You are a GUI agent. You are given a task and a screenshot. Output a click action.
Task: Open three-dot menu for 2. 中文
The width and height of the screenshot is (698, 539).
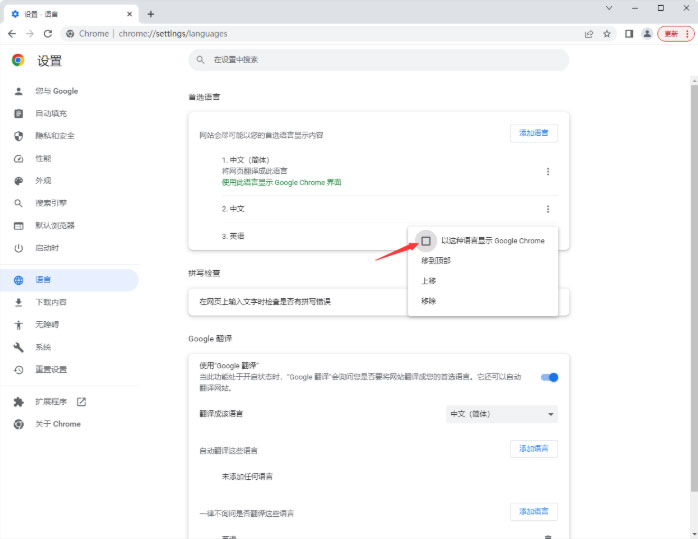[x=548, y=209]
